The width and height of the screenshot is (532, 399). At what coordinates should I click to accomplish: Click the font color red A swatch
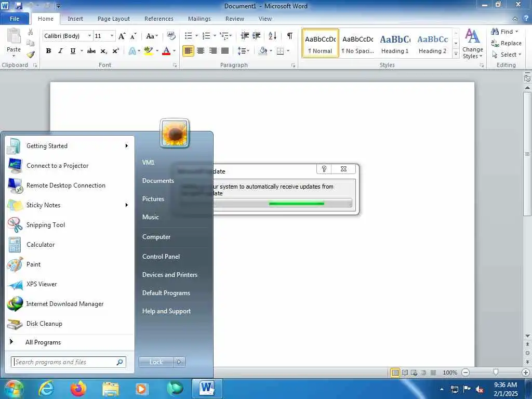[166, 51]
